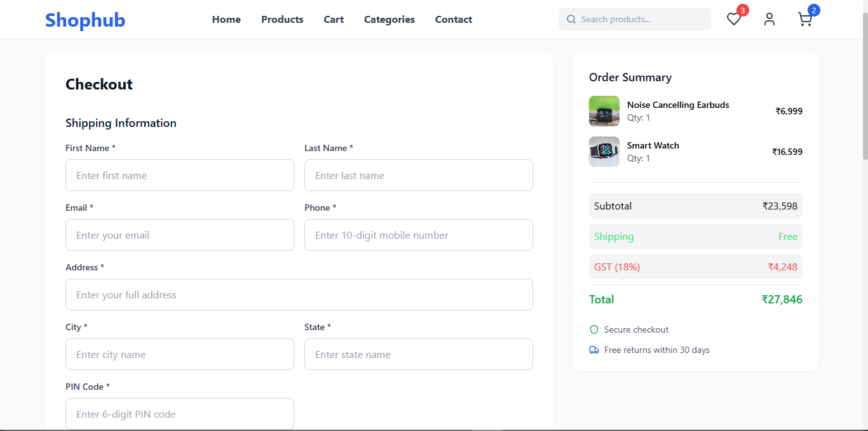Open the Products menu item

[x=282, y=20]
